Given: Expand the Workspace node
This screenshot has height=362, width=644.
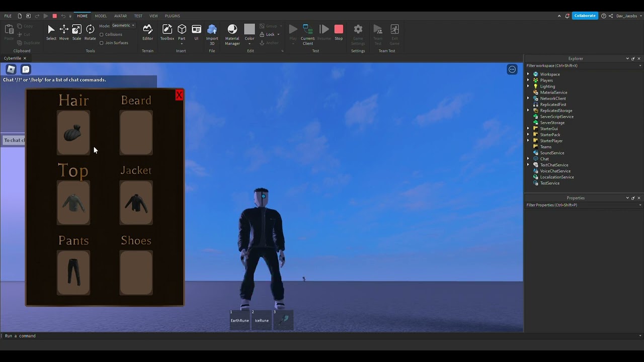Looking at the screenshot, I should coord(528,74).
